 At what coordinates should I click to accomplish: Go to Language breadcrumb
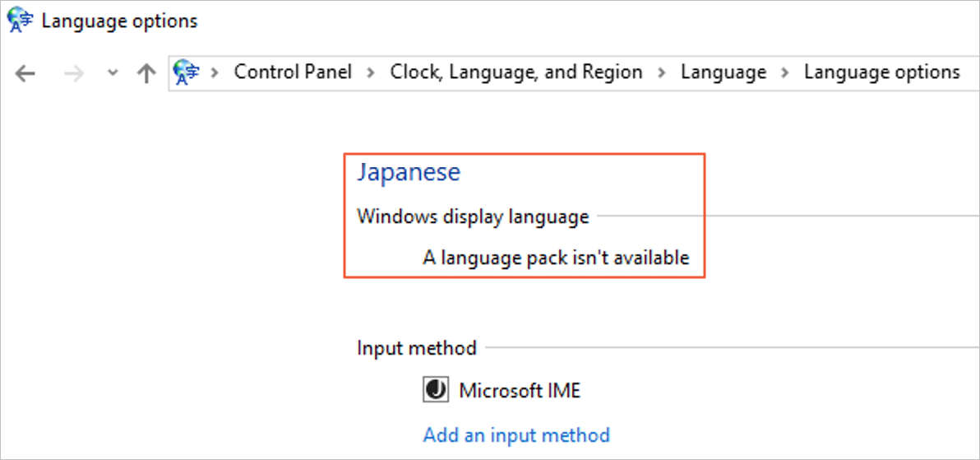[x=723, y=72]
